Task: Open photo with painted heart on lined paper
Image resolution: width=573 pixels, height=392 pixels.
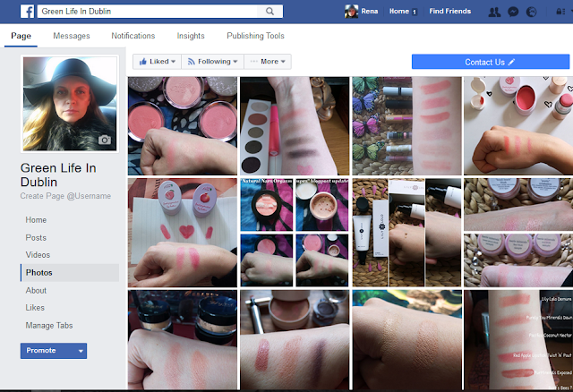Action: point(183,233)
